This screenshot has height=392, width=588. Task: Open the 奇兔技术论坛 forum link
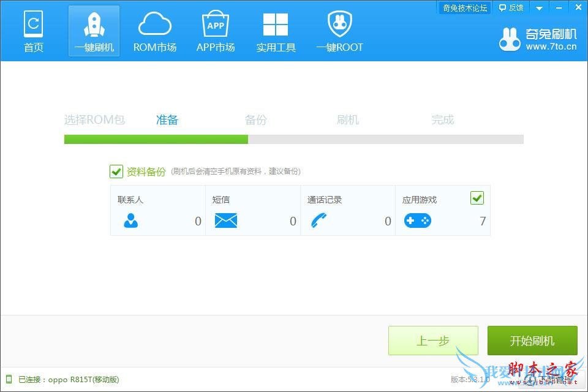[x=464, y=7]
